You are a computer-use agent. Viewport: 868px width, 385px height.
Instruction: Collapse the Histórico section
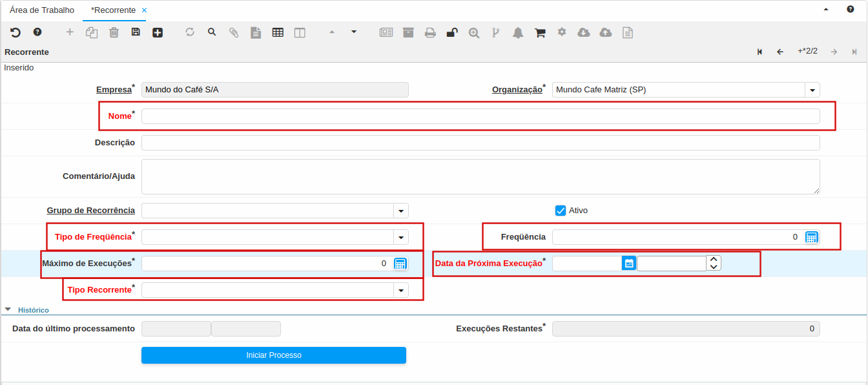(x=8, y=310)
